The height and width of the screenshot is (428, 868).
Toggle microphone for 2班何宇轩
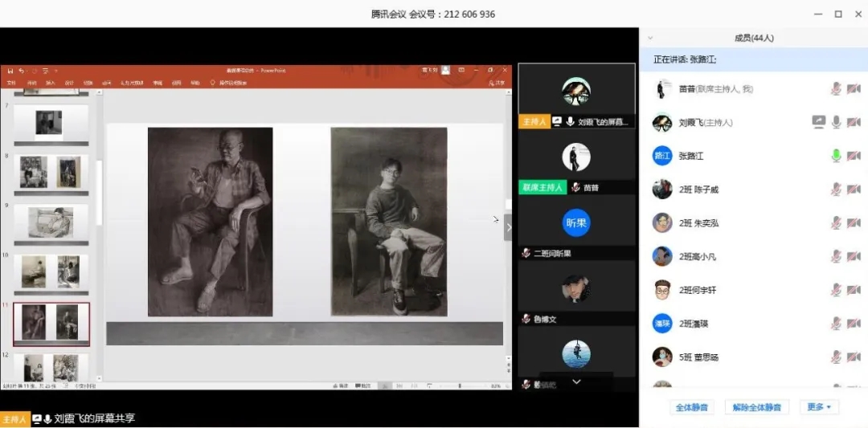coord(836,290)
